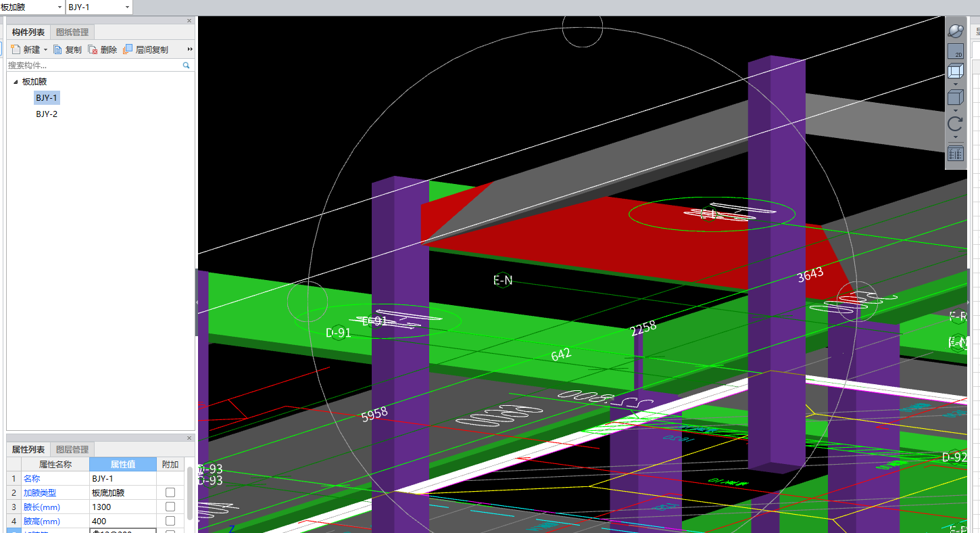Click the left panel collapse handle
This screenshot has height=533, width=980.
click(x=197, y=302)
